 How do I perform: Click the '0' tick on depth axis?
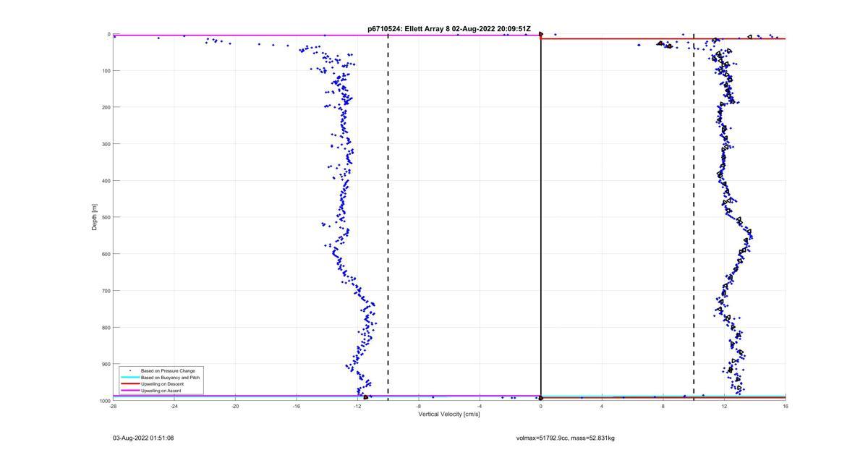tap(109, 34)
